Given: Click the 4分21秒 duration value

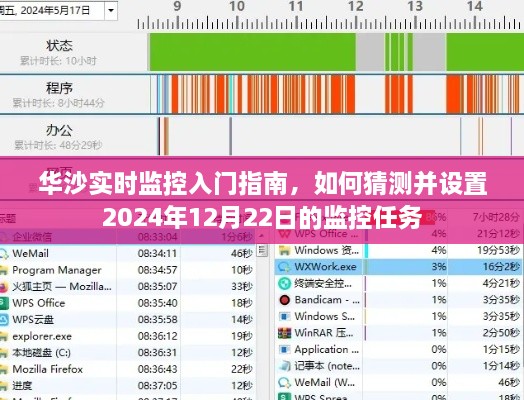Looking at the screenshot, I should click(501, 283).
